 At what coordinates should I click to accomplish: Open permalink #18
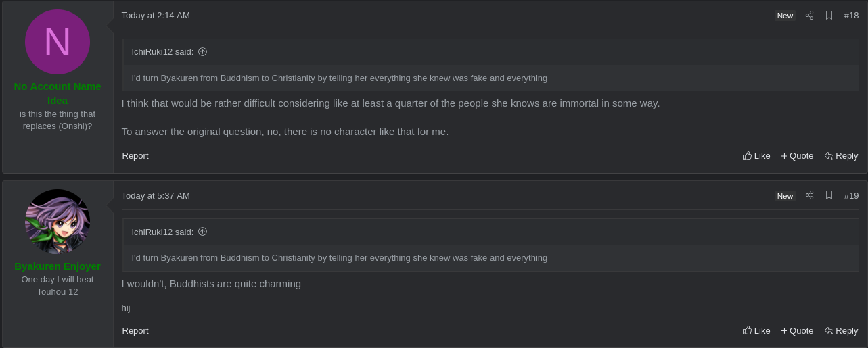(851, 15)
